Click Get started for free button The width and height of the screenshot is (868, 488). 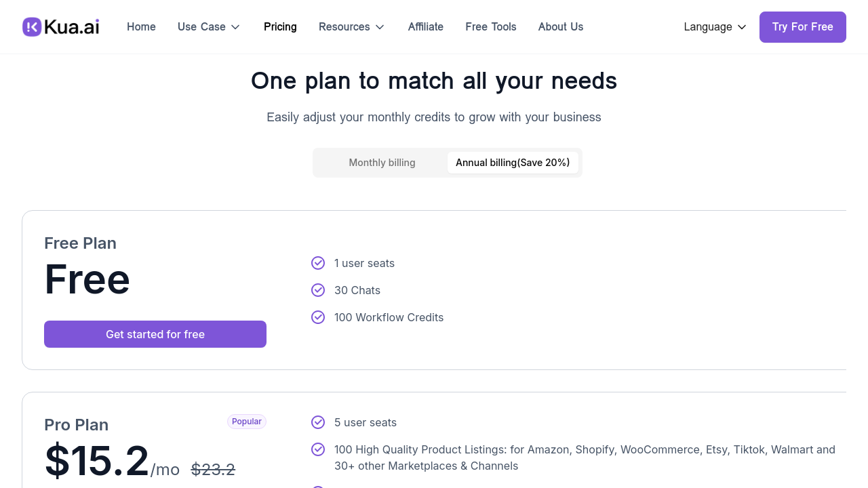click(155, 334)
